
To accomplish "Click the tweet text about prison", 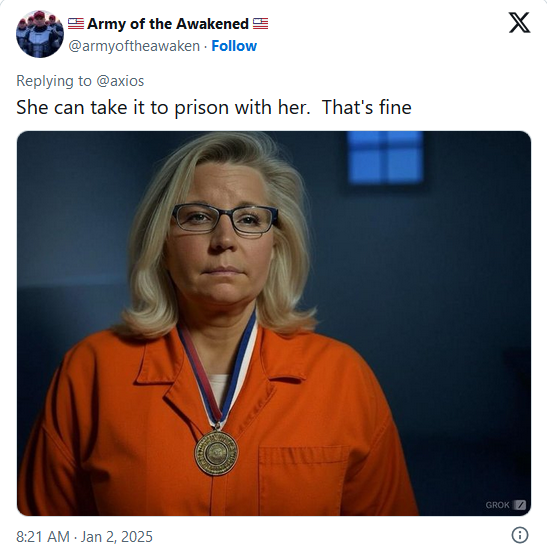I will tap(214, 107).
